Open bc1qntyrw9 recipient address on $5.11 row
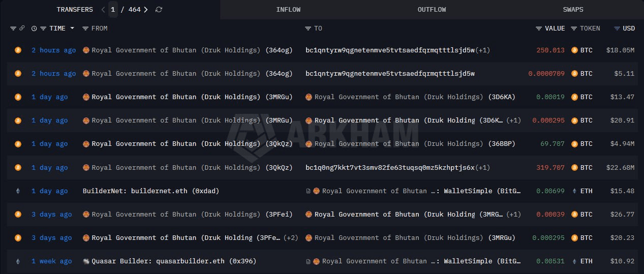This screenshot has width=644, height=274. [x=390, y=74]
